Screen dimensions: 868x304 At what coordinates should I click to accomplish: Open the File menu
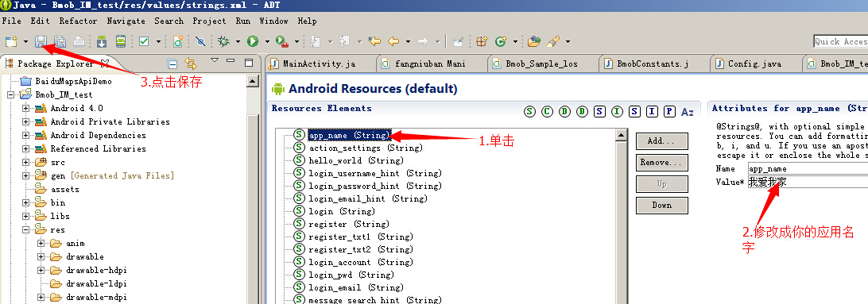click(12, 21)
